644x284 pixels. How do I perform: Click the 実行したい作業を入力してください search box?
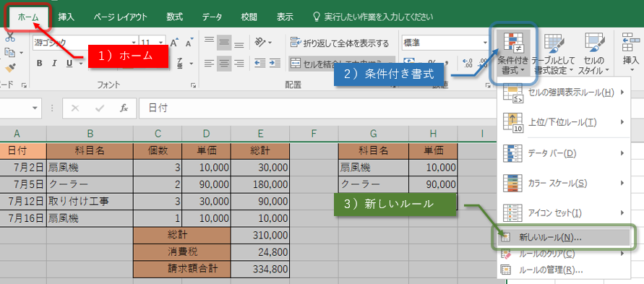[x=373, y=17]
